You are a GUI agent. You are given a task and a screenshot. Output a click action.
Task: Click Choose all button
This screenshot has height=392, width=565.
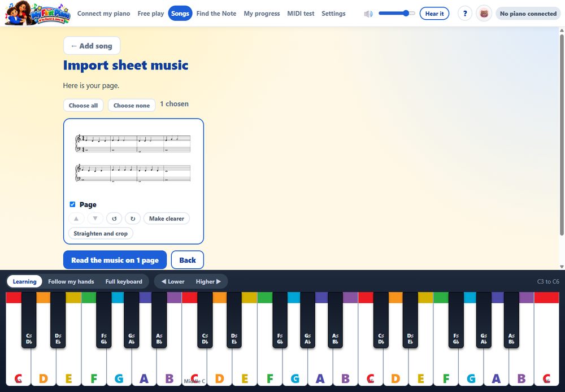pos(83,106)
